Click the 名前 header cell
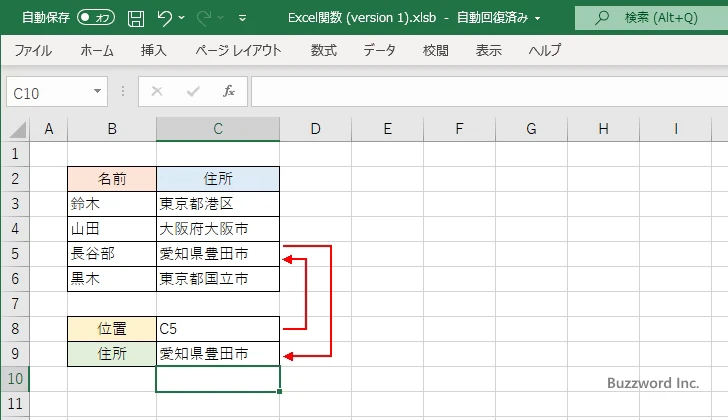 coord(112,179)
